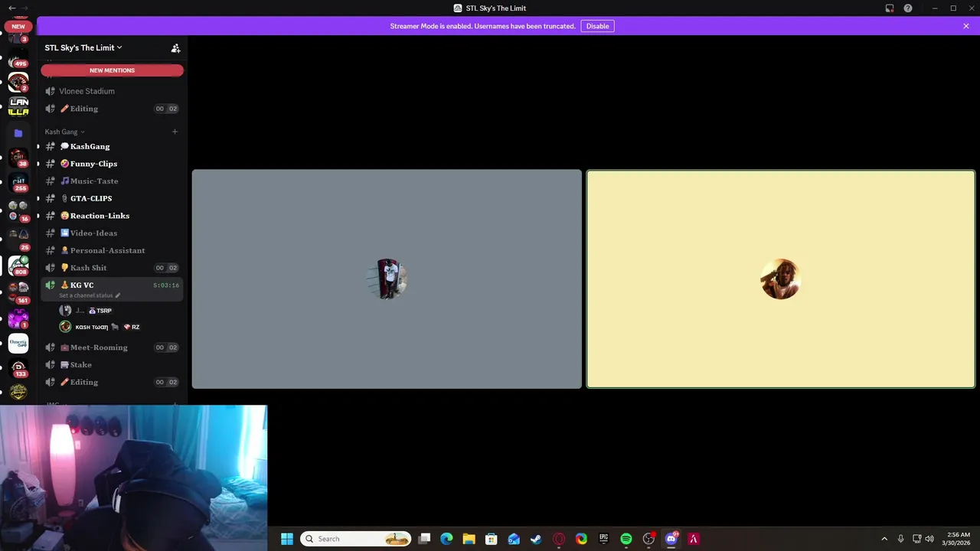Switch to Discord taskbar icon
Viewport: 980px width, 551px height.
tap(671, 539)
